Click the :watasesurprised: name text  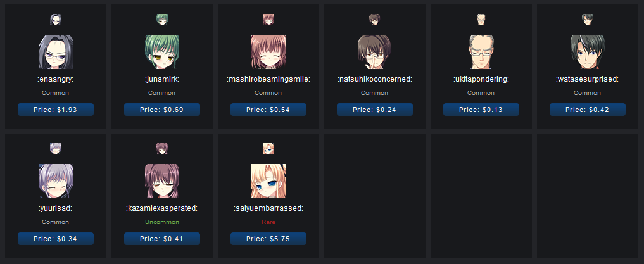(x=587, y=79)
